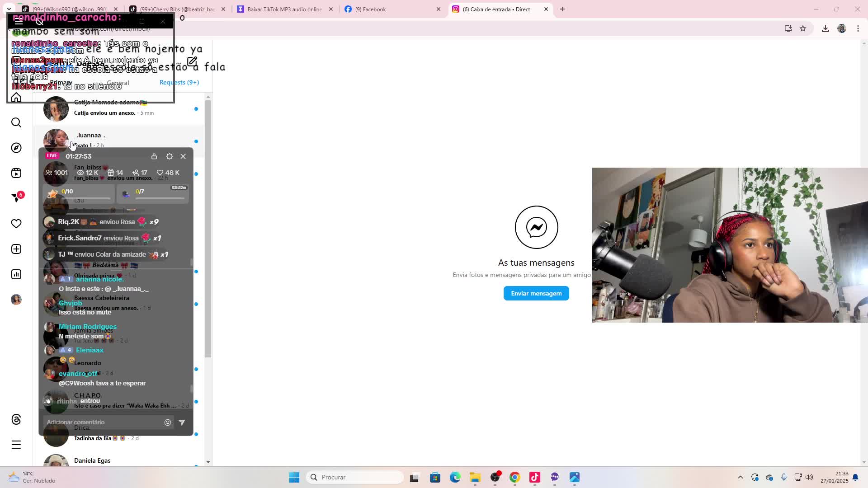The width and height of the screenshot is (868, 488).
Task: Switch to Wilson990 TikTok tab
Action: [70, 9]
